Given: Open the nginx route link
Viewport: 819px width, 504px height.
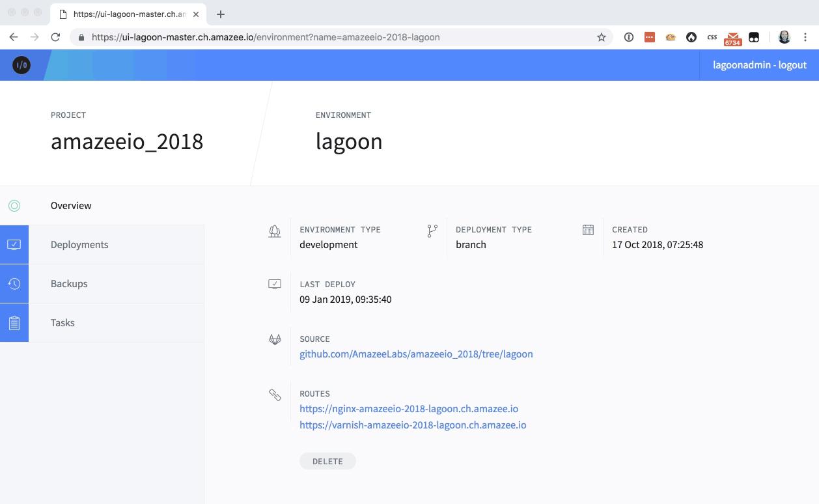Looking at the screenshot, I should 409,409.
